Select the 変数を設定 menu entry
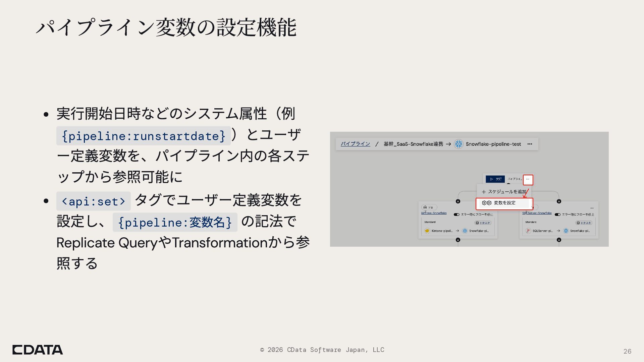This screenshot has width=644, height=362. coord(504,203)
